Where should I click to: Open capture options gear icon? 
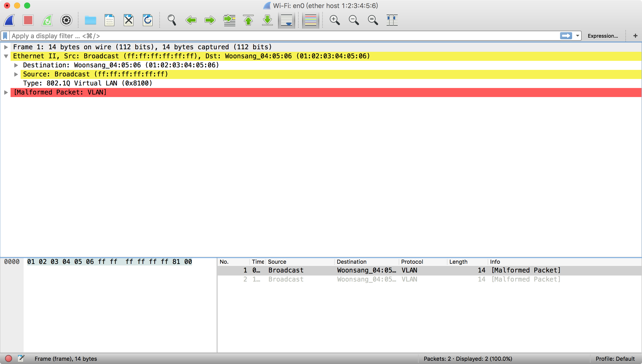tap(66, 20)
